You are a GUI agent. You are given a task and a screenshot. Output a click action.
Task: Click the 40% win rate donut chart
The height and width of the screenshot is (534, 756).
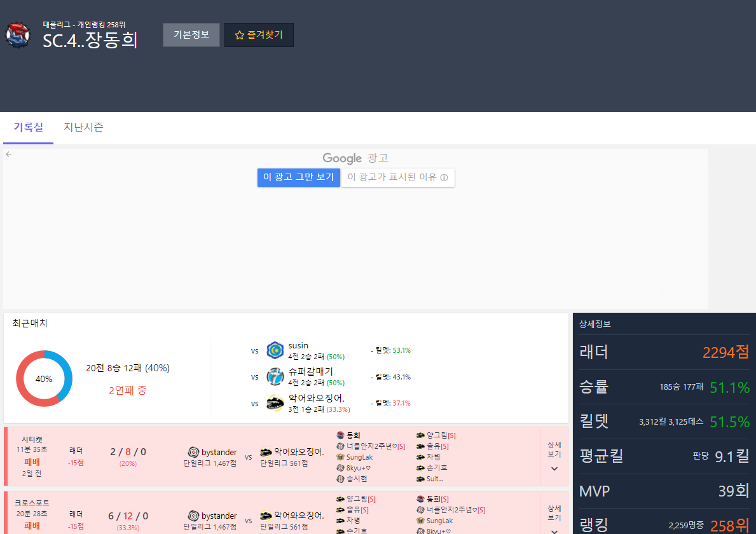tap(44, 378)
